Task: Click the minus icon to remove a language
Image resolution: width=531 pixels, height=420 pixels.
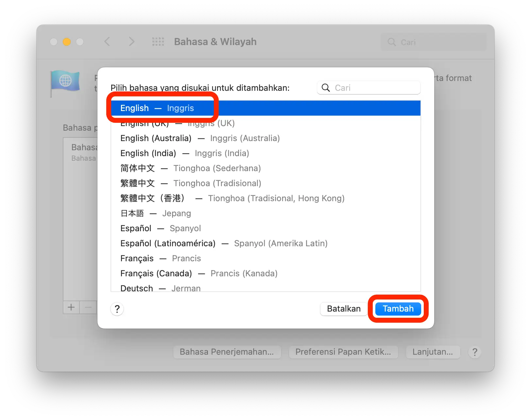Action: click(88, 307)
